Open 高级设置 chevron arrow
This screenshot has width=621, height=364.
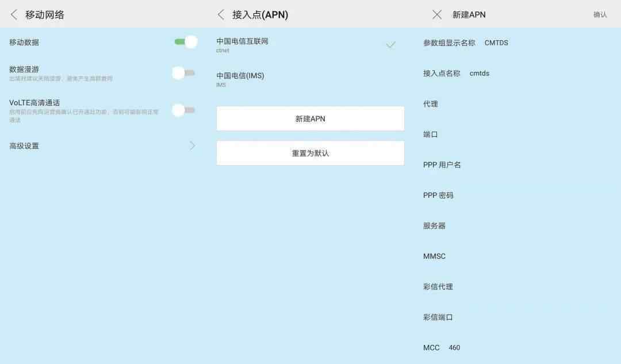coord(192,145)
